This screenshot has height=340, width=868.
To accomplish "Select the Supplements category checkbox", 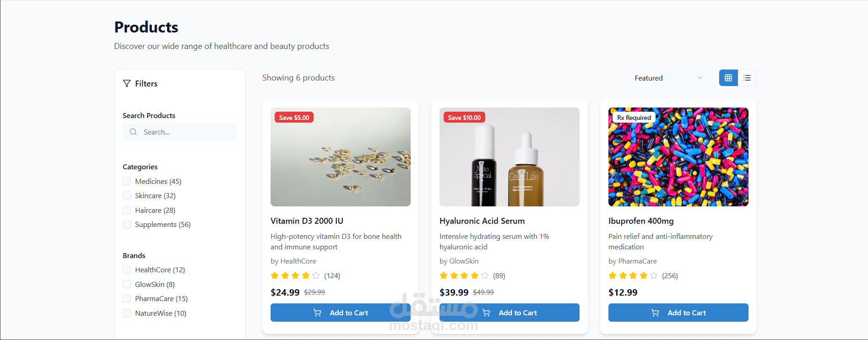I will point(127,224).
